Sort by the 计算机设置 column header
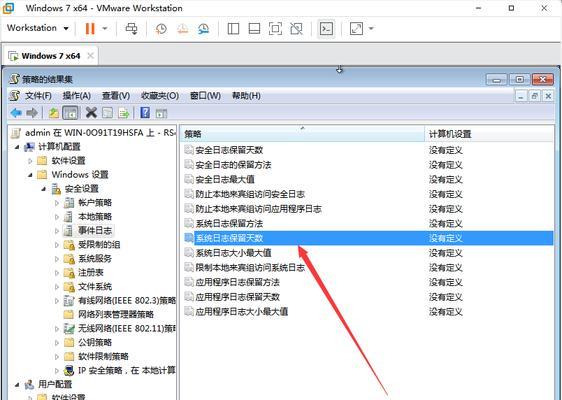 pyautogui.click(x=489, y=134)
